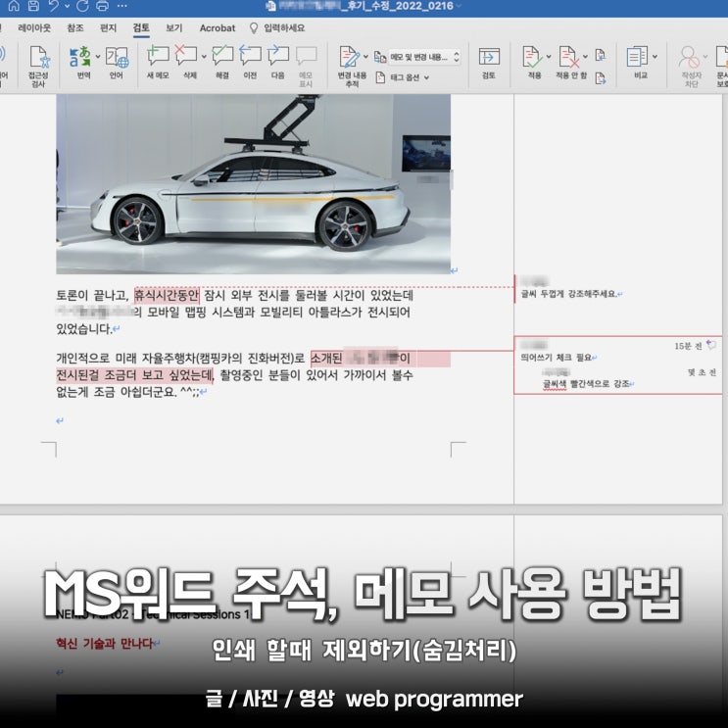Switch to the 레이아웃 tab
728x728 pixels.
pyautogui.click(x=34, y=27)
